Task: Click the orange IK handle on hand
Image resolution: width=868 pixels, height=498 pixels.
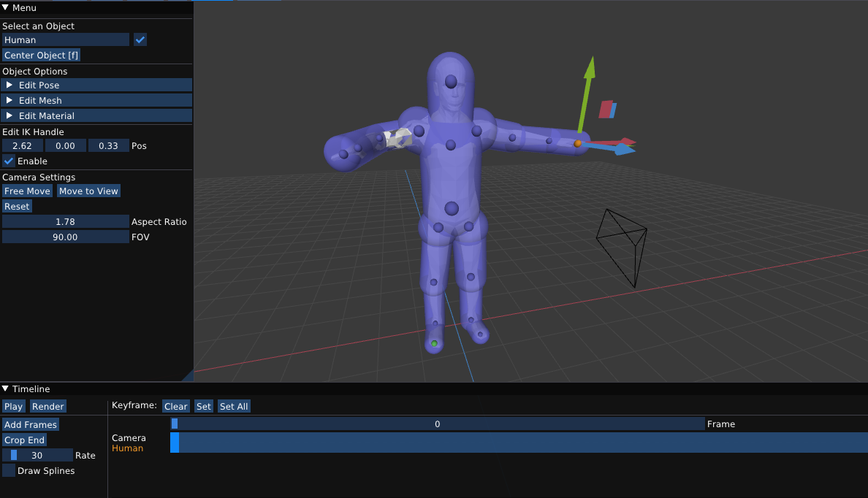Action: pos(577,144)
